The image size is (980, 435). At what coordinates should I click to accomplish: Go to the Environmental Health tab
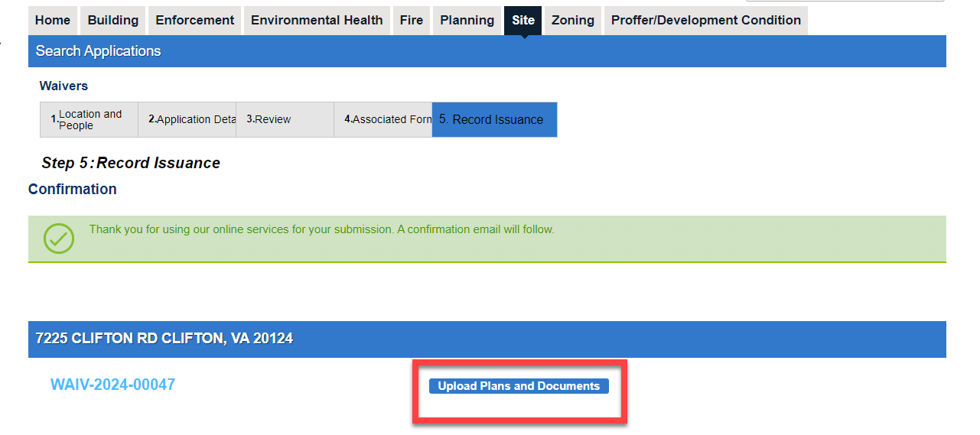(x=317, y=21)
